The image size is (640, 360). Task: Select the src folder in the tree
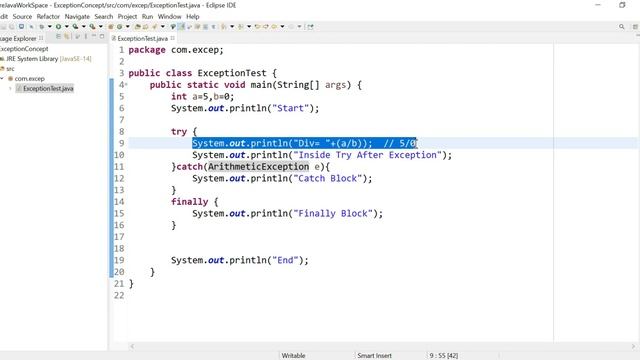[10, 69]
